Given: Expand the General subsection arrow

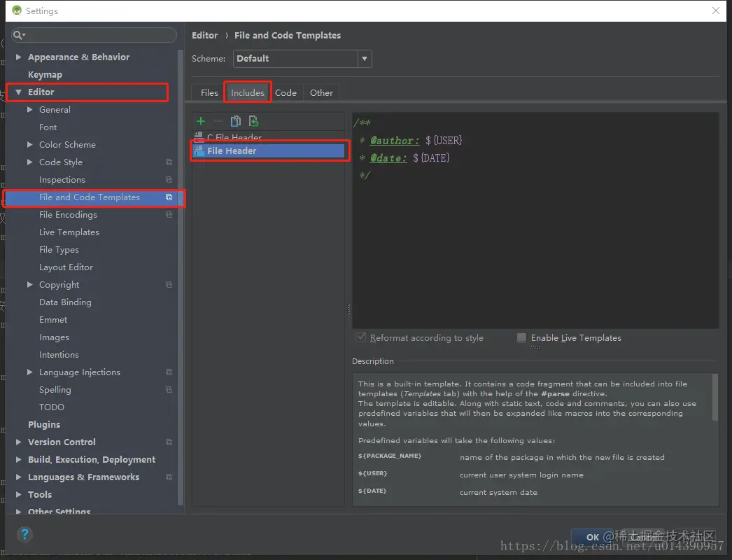Looking at the screenshot, I should [30, 110].
